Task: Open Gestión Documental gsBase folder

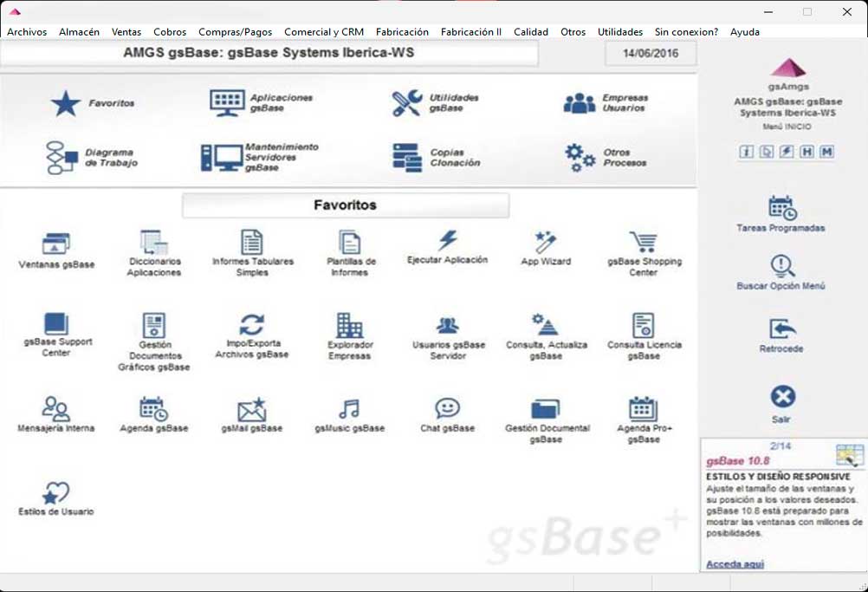Action: [546, 409]
